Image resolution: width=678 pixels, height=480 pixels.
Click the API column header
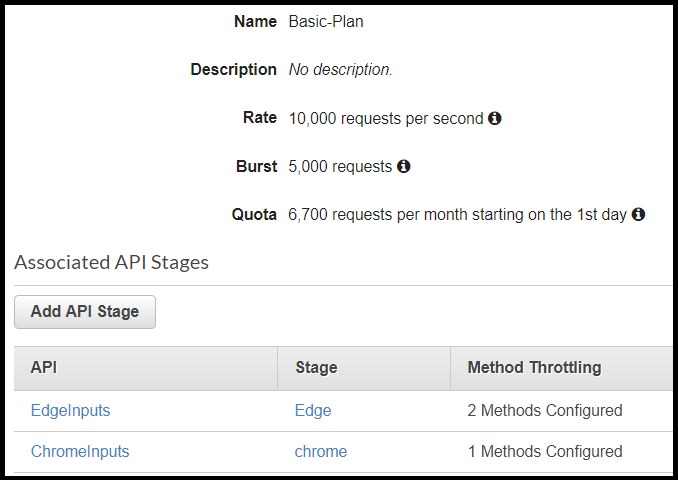click(x=44, y=367)
